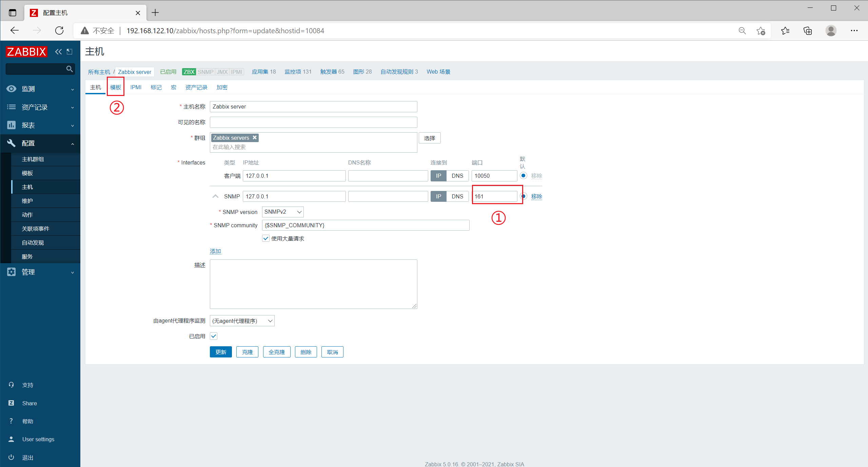Screen dimensions: 868x467
Task: Add page to favorites star icon
Action: point(761,31)
